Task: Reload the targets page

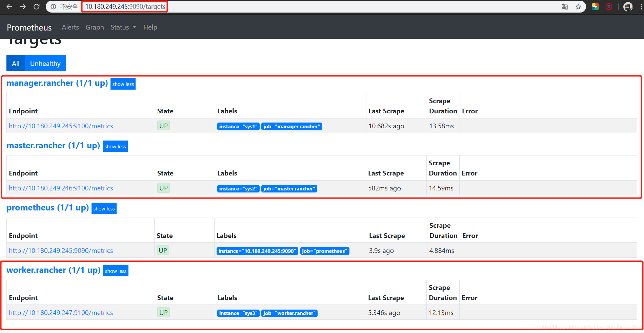Action: (x=37, y=6)
